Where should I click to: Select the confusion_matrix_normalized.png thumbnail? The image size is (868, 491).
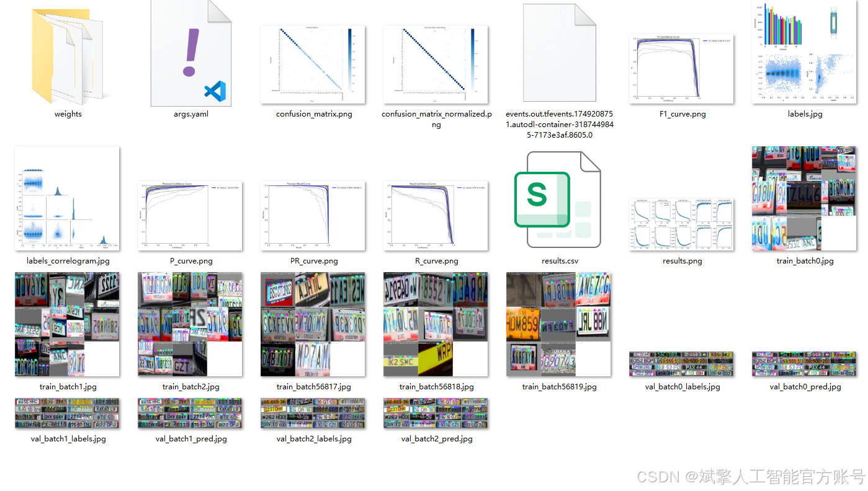pos(436,64)
